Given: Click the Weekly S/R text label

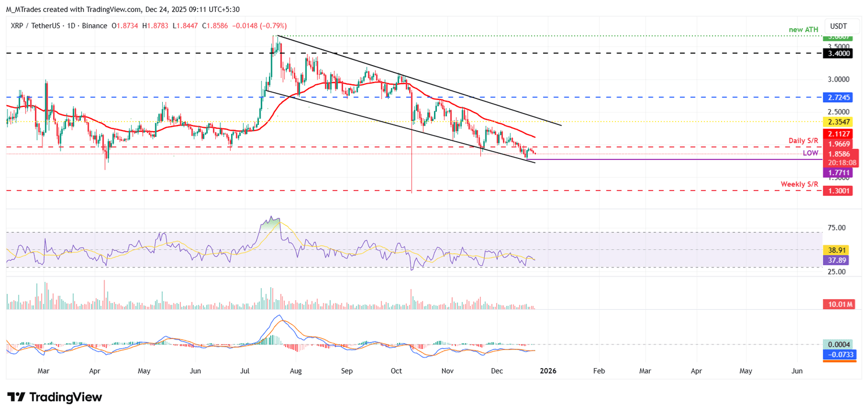Looking at the screenshot, I should pos(799,184).
